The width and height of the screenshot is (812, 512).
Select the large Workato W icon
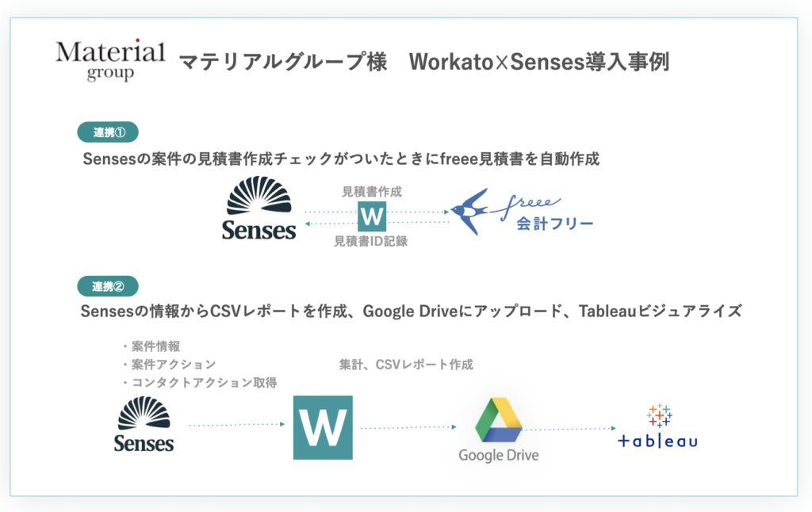(323, 427)
